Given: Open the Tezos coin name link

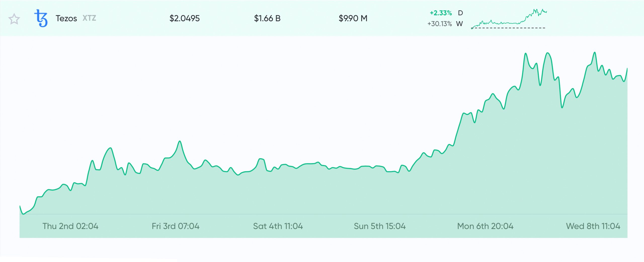Looking at the screenshot, I should pos(66,18).
